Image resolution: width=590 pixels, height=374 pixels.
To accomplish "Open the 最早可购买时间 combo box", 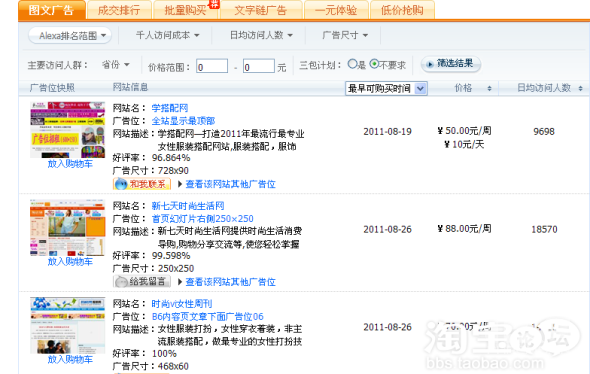I will 386,88.
